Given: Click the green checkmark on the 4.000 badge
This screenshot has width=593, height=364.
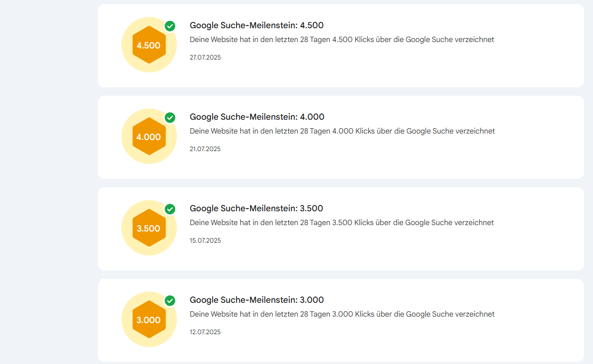Looking at the screenshot, I should pyautogui.click(x=170, y=118).
